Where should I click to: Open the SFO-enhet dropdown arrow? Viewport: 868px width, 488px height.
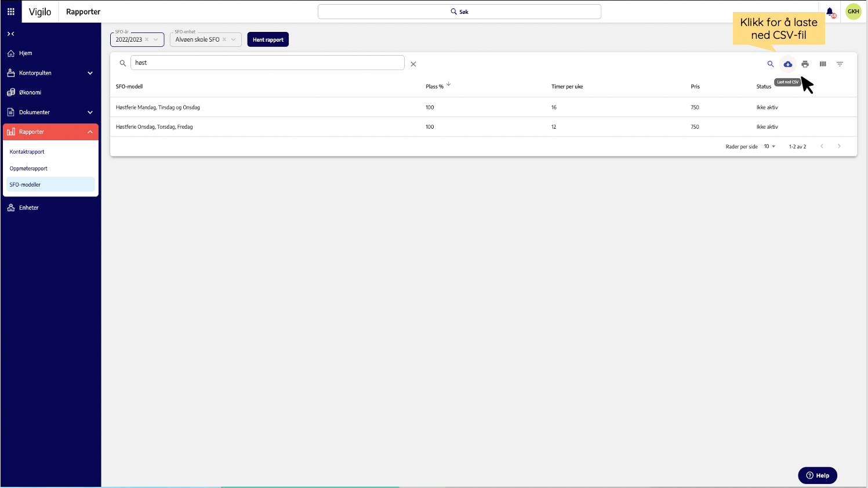[x=234, y=39]
